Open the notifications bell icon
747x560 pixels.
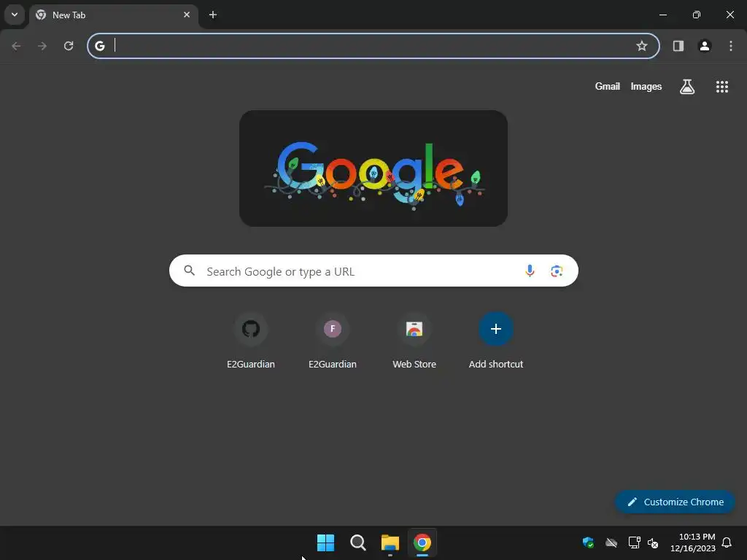[x=727, y=542]
